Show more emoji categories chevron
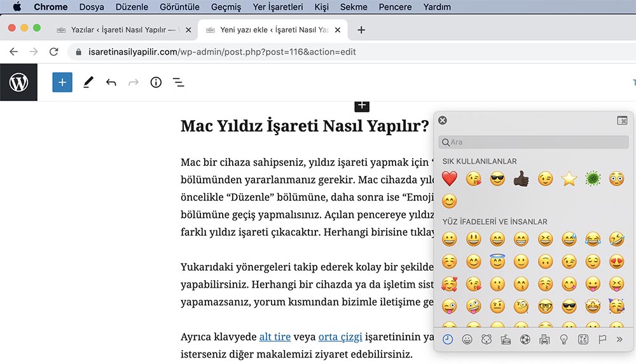This screenshot has height=364, width=636. point(619,339)
